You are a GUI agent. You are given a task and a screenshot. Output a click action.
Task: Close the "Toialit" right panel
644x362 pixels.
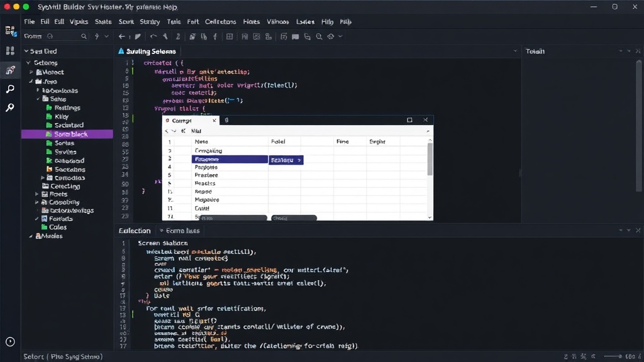coord(638,52)
